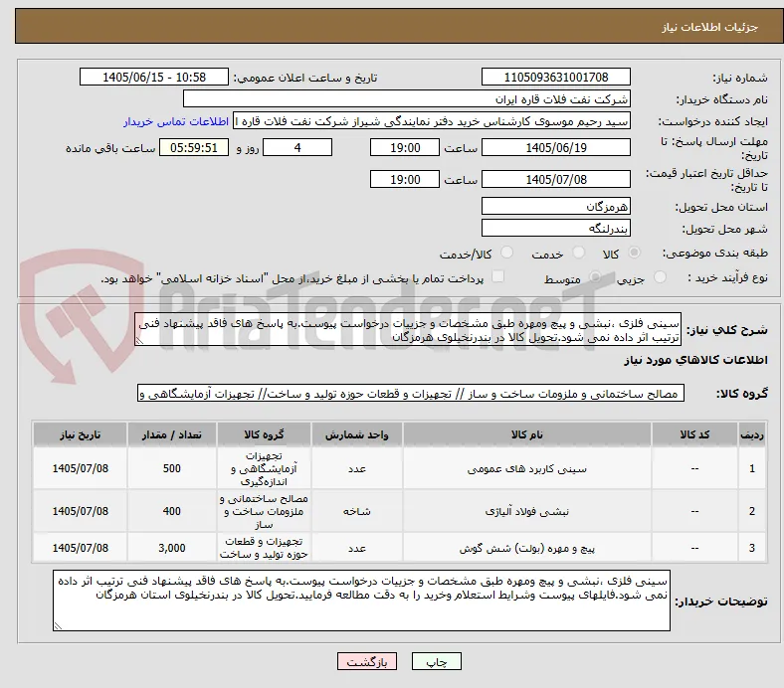Click the بندرلنگه delivery city field

click(x=556, y=229)
